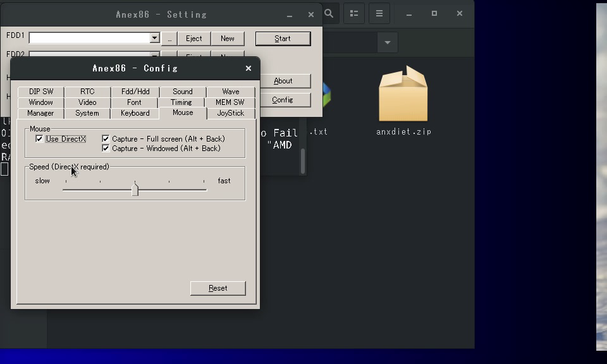607x364 pixels.
Task: Open the file manager hamburger menu
Action: click(379, 13)
